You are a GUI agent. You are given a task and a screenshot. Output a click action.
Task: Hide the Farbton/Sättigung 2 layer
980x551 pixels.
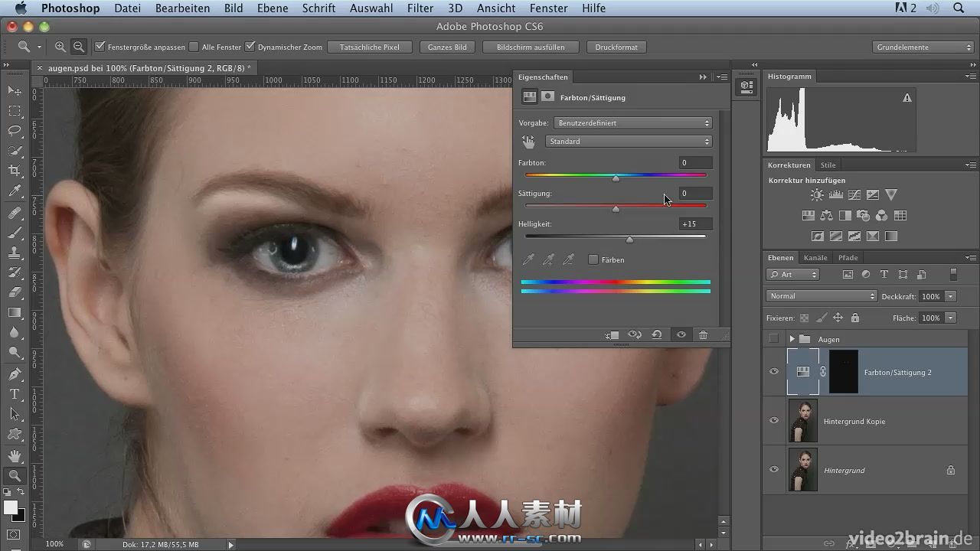pos(773,372)
